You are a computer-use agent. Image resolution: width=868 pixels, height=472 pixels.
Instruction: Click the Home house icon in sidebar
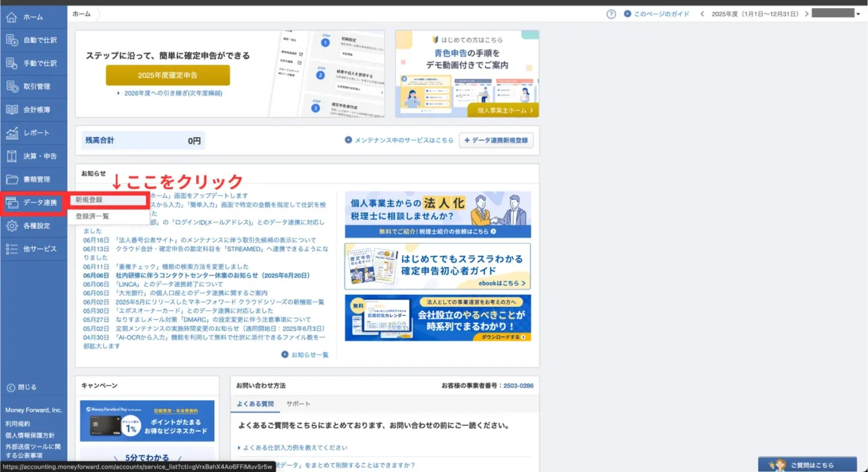(12, 17)
